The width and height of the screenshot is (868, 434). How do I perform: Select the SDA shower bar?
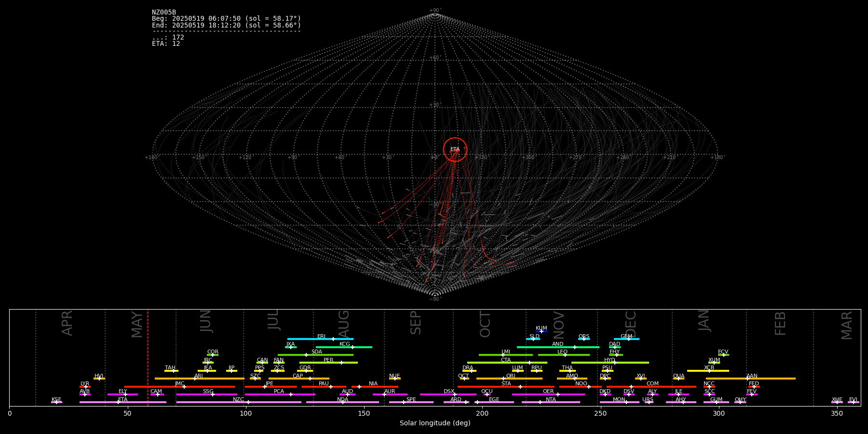pyautogui.click(x=315, y=355)
